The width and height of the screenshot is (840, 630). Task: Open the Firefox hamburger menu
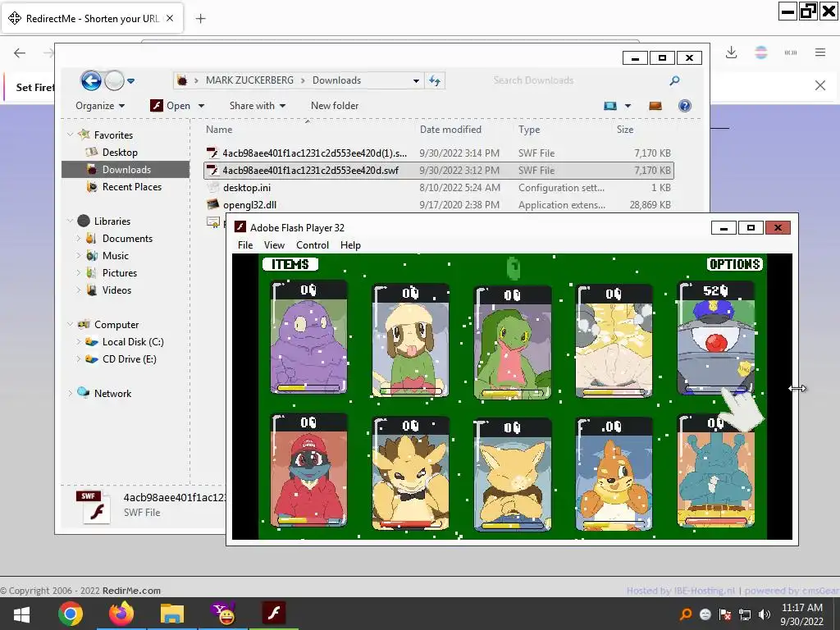[820, 52]
